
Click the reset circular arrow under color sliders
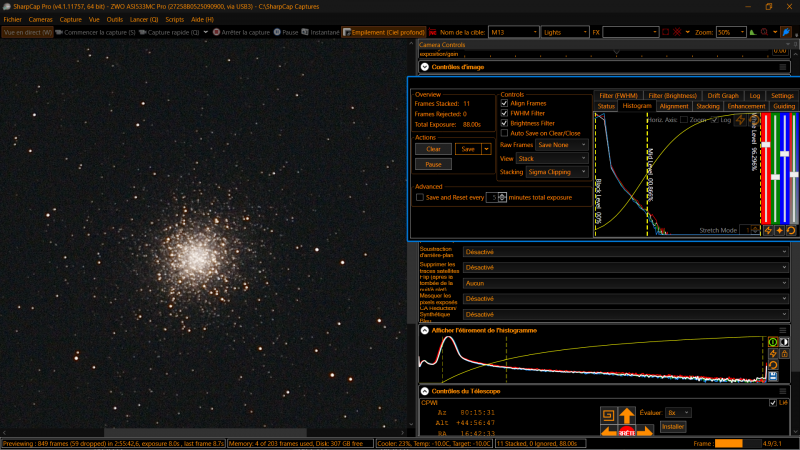click(x=791, y=230)
